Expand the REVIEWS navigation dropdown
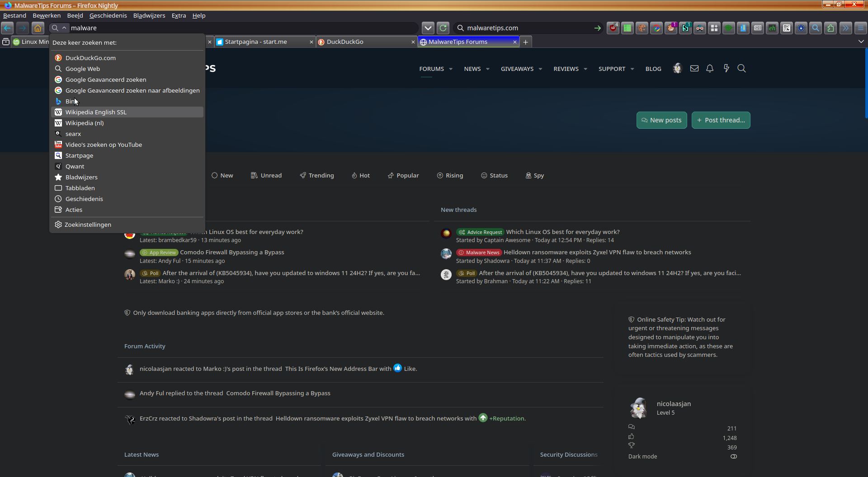The image size is (868, 477). (x=585, y=69)
